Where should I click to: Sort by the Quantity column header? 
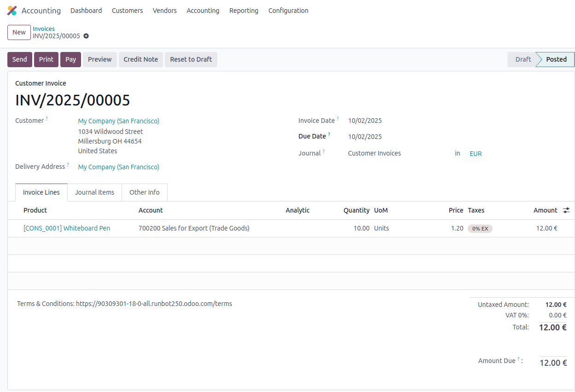[x=356, y=210]
